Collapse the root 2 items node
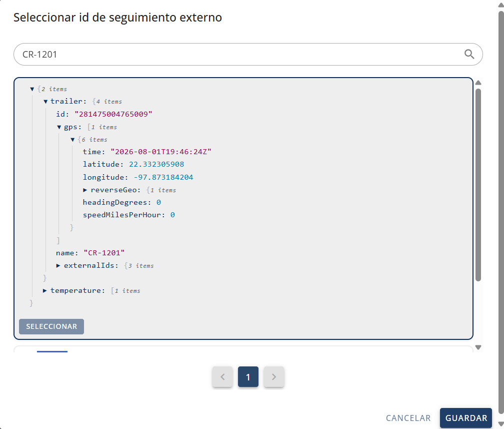This screenshot has width=504, height=429. click(x=32, y=89)
